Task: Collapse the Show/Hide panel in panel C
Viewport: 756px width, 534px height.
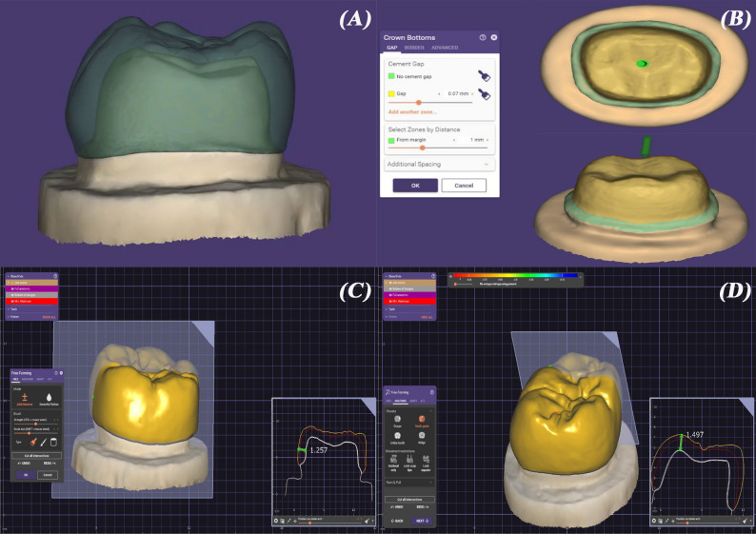Action: pos(9,276)
